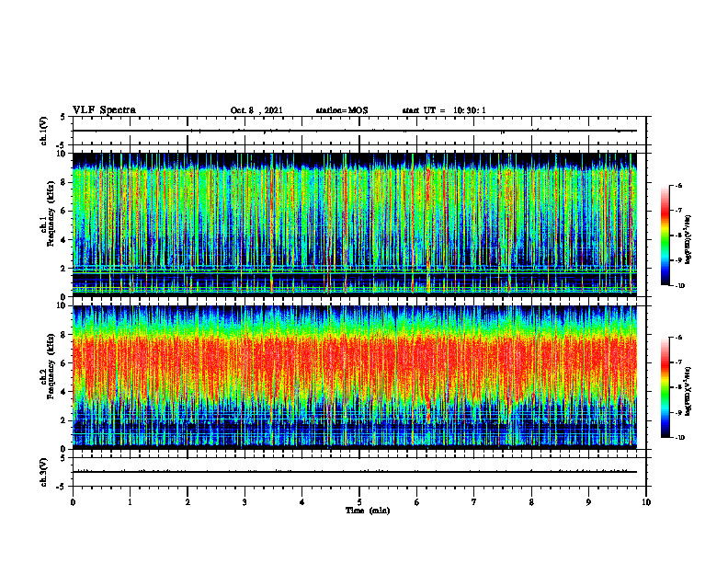Click the "0" tick on time axis
Image resolution: width=728 pixels, height=563 pixels.
click(73, 502)
